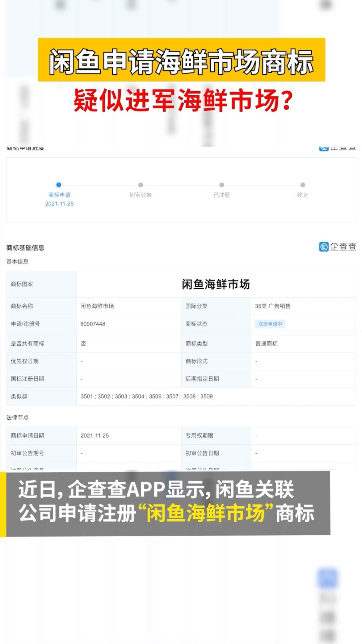Viewport: 362px width, 644px height.
Task: Click the 闲鱼海鲜市场 trademark image
Action: [x=216, y=284]
